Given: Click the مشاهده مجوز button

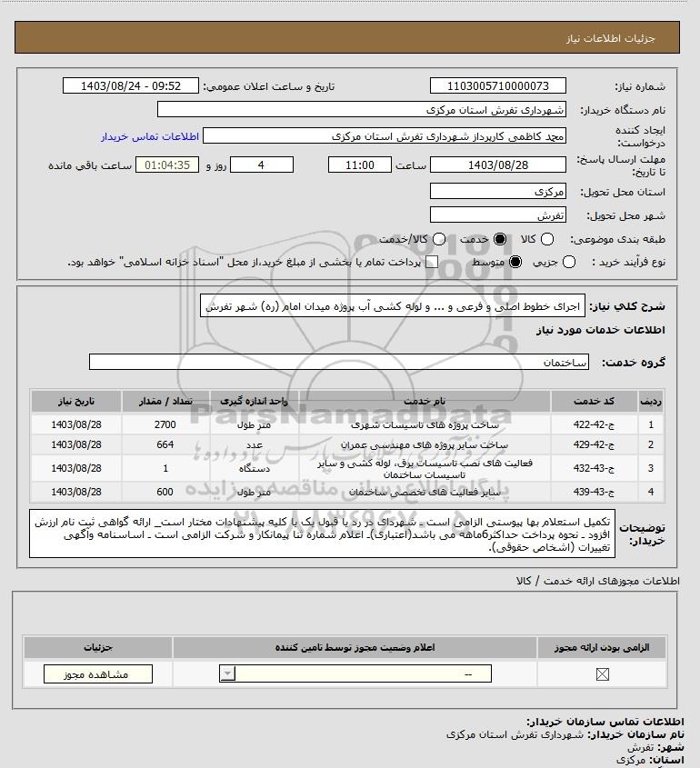Looking at the screenshot, I should [98, 674].
